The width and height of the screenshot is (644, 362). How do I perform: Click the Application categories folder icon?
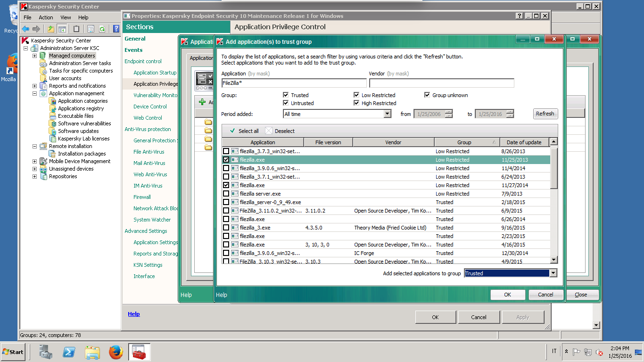pos(52,101)
